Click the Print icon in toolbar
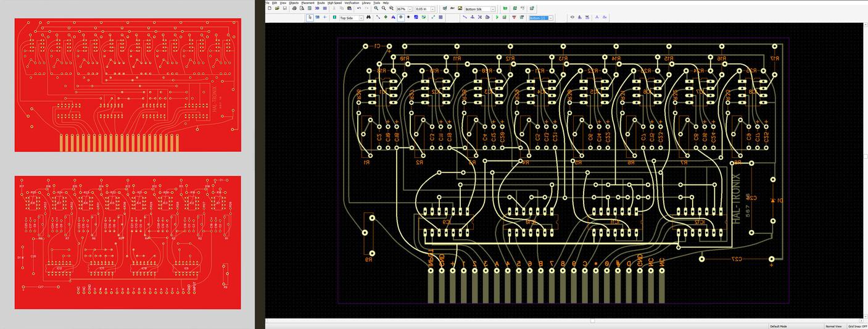Image resolution: width=868 pixels, height=329 pixels. pyautogui.click(x=294, y=9)
